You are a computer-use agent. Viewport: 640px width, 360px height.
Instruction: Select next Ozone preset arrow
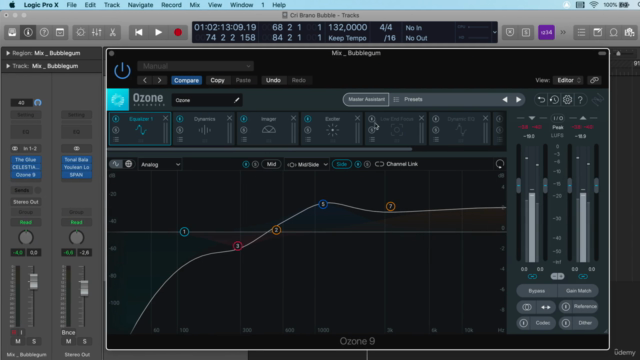[518, 100]
